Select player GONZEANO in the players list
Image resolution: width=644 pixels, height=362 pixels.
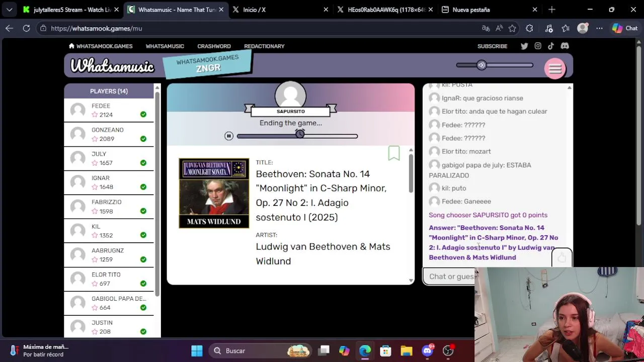tap(109, 134)
